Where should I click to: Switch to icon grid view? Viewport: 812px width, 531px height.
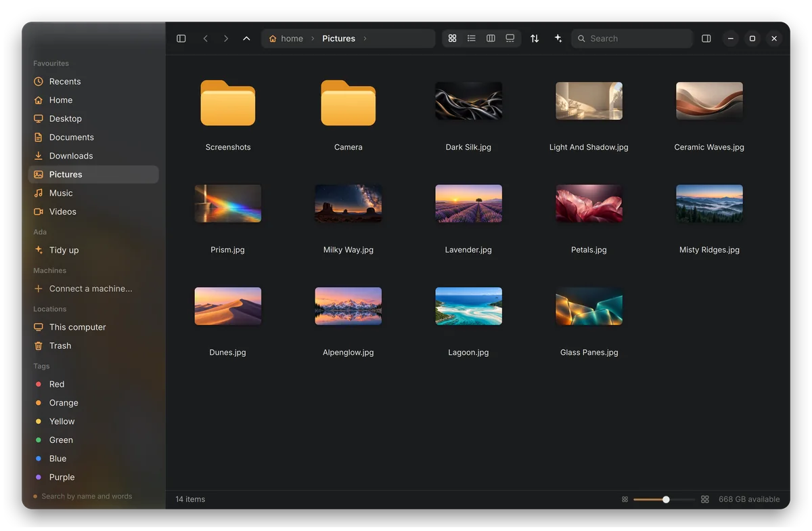[x=453, y=39]
